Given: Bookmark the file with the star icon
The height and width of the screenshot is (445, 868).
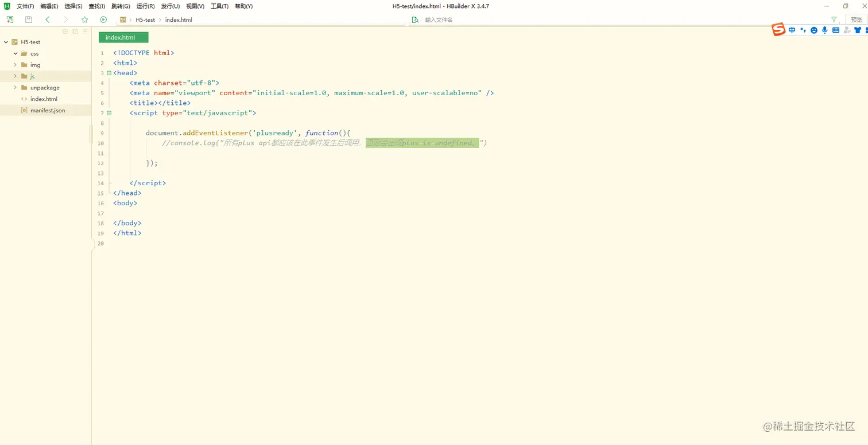Looking at the screenshot, I should pos(84,19).
